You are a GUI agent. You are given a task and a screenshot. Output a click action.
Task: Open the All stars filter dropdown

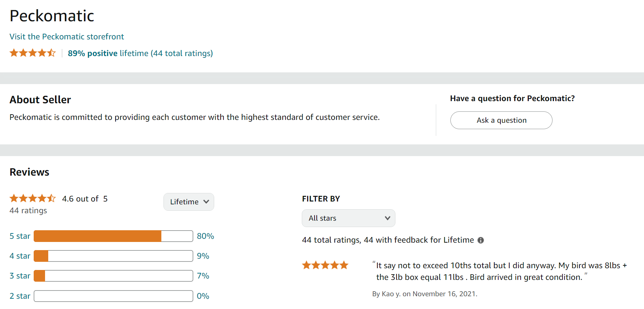coord(349,218)
